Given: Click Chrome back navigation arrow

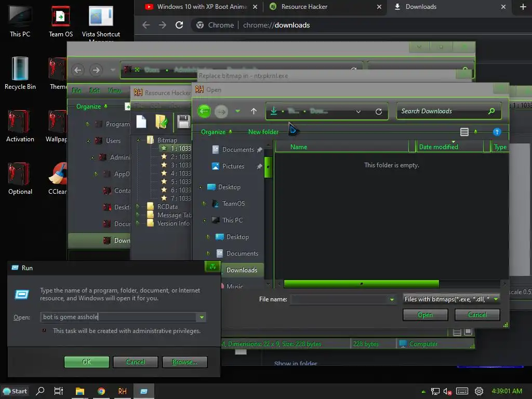Looking at the screenshot, I should [146, 25].
